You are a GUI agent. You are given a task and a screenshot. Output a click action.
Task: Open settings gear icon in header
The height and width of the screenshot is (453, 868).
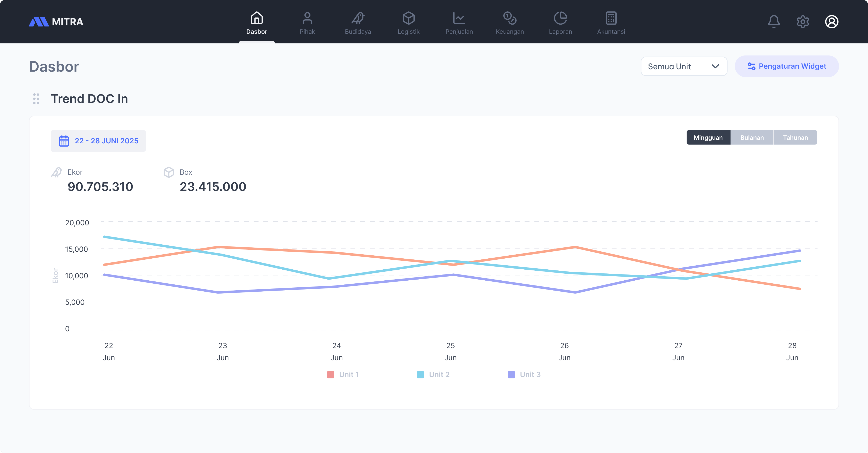(x=803, y=22)
